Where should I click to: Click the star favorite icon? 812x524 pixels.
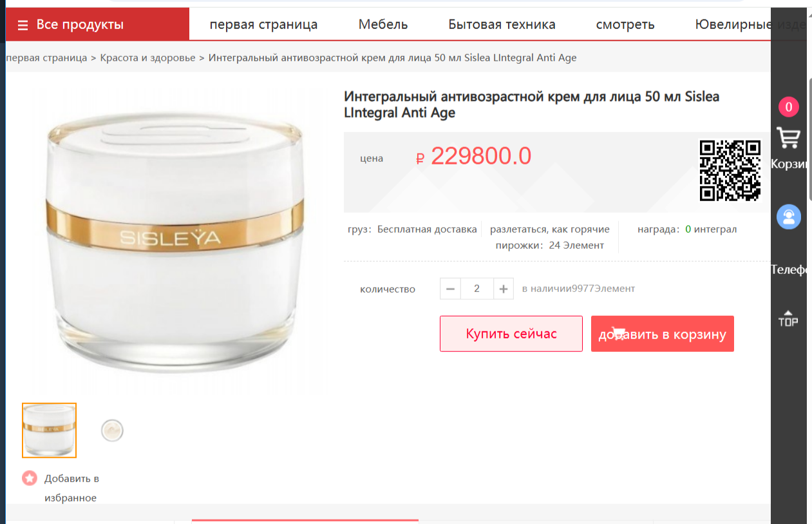pyautogui.click(x=30, y=478)
